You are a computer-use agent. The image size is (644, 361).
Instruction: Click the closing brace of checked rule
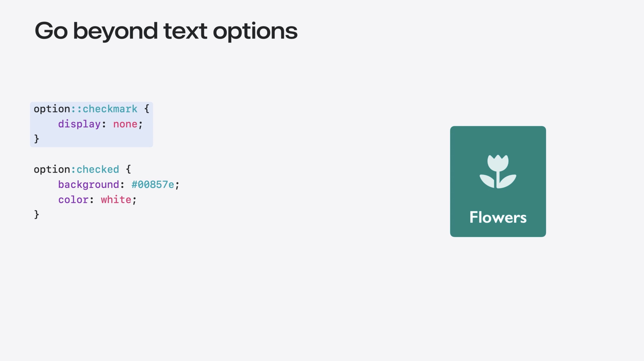click(36, 215)
